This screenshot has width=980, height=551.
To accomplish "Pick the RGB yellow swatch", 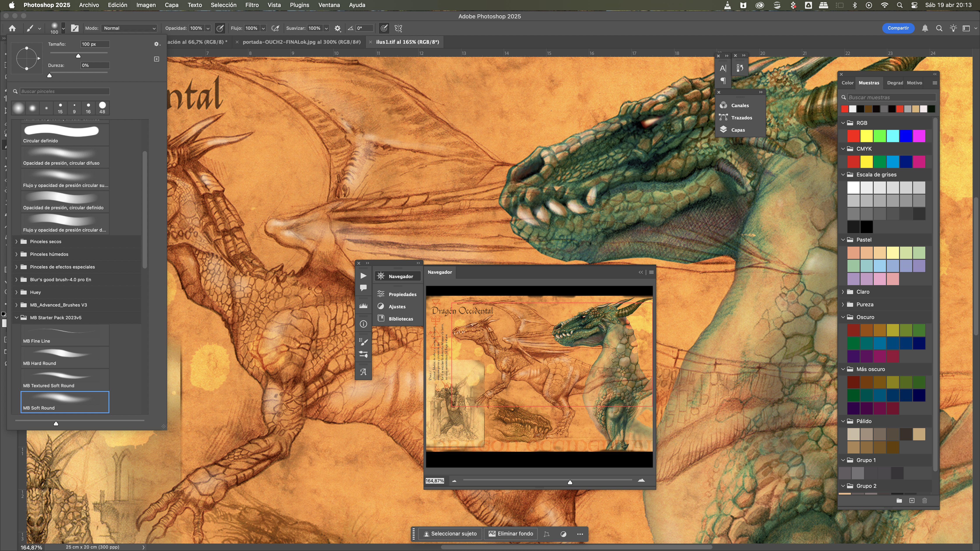I will click(866, 136).
